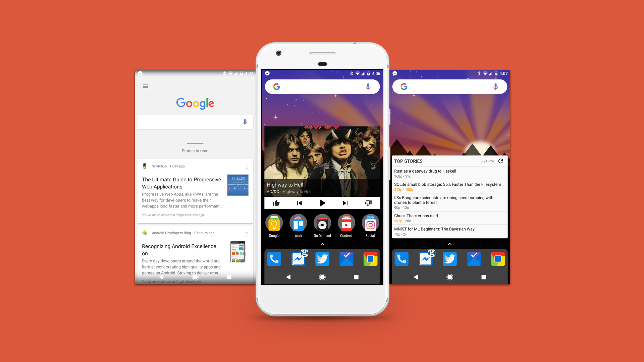Tap the Skip Back button in music player
Screen dimensions: 644x362
tap(300, 202)
